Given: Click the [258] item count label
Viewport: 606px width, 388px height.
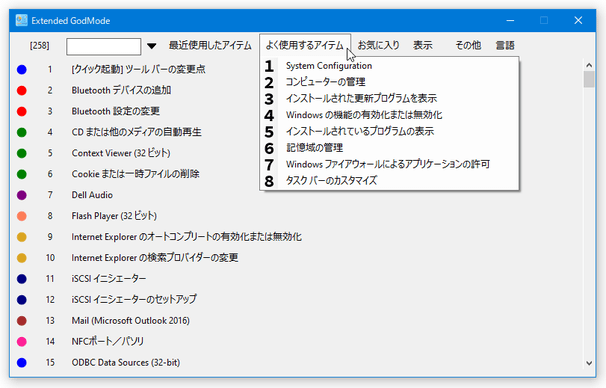Looking at the screenshot, I should [x=39, y=46].
